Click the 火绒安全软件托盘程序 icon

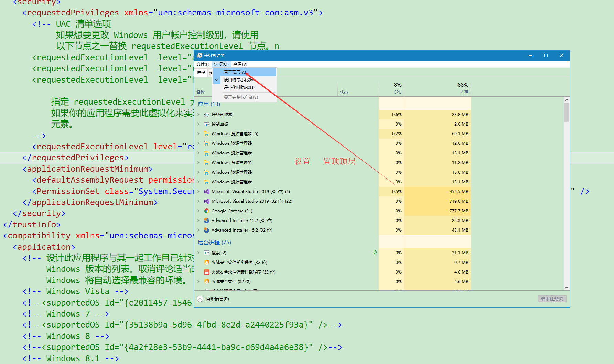point(207,262)
